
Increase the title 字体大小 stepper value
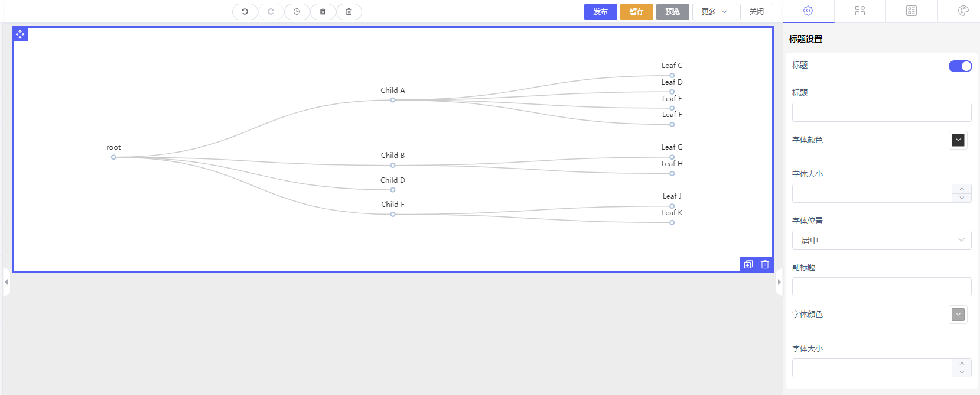962,189
